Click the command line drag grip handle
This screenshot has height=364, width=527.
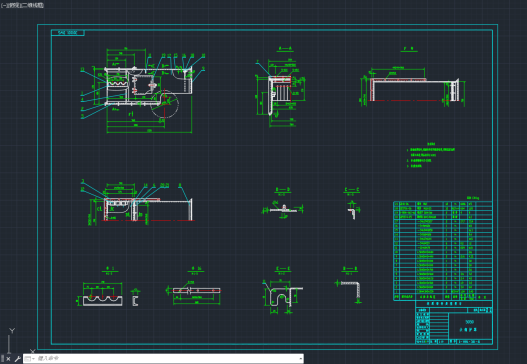click(x=2, y=359)
